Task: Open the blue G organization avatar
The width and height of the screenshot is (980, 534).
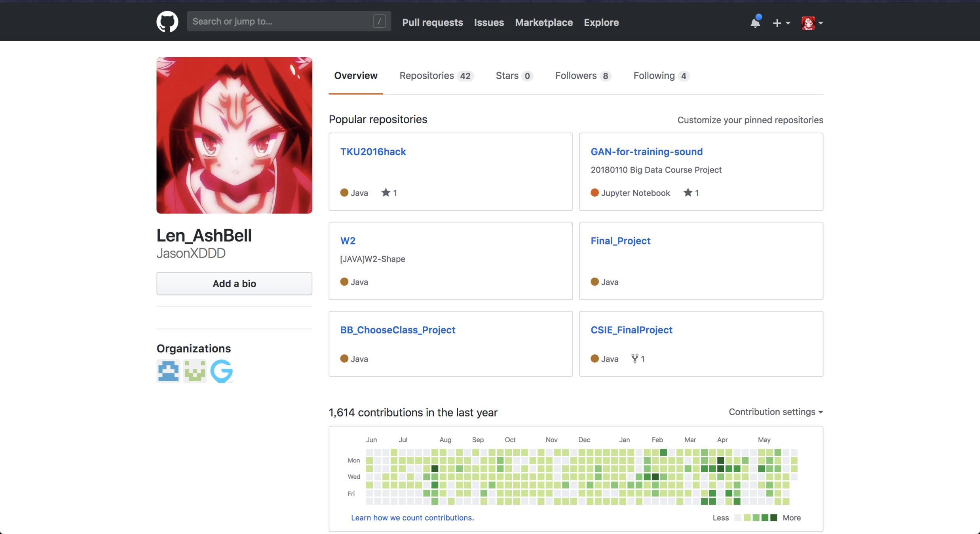Action: coord(221,371)
